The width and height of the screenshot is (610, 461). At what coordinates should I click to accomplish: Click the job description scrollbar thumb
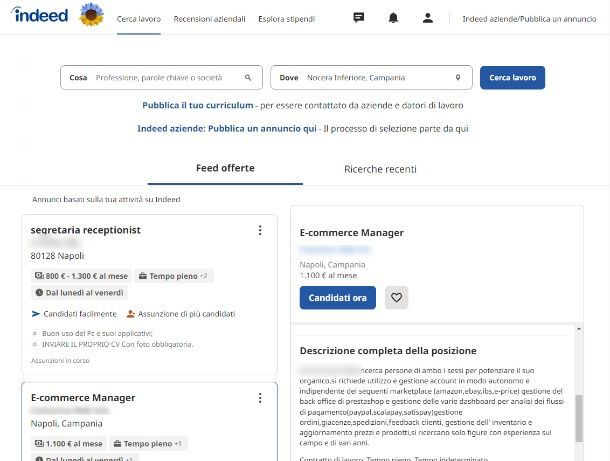click(x=579, y=418)
